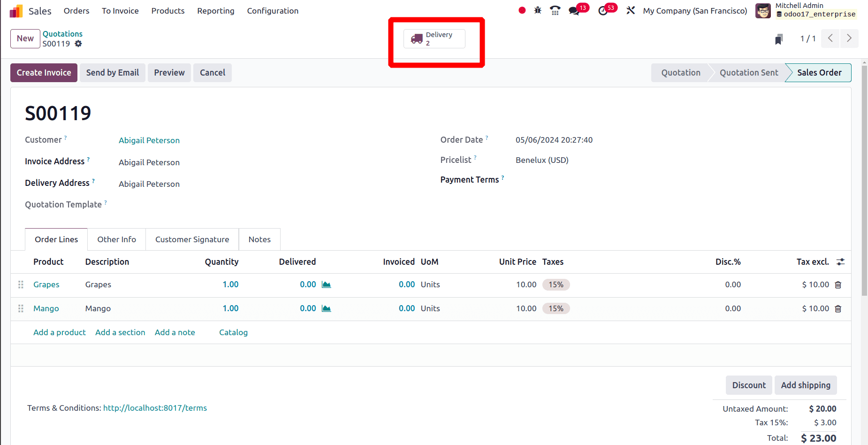
Task: Switch to the Other Info tab
Action: [116, 239]
